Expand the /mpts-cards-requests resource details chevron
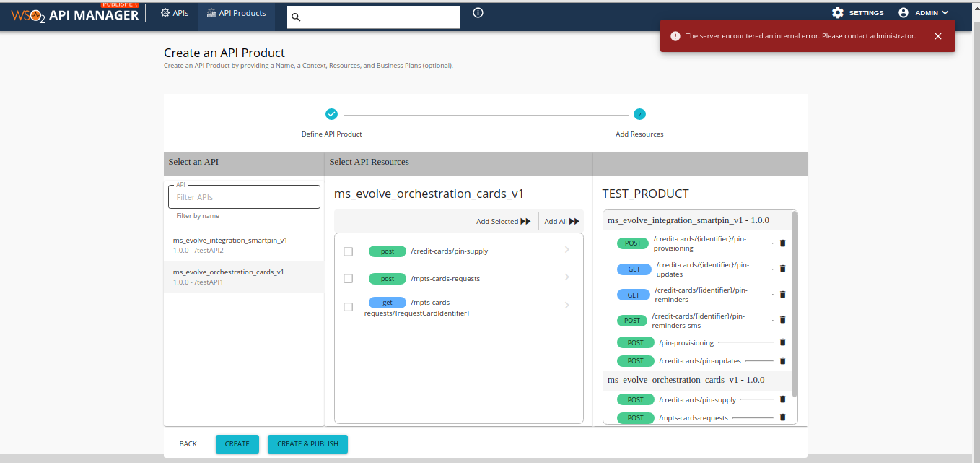Screen dimensions: 980x463 point(566,278)
